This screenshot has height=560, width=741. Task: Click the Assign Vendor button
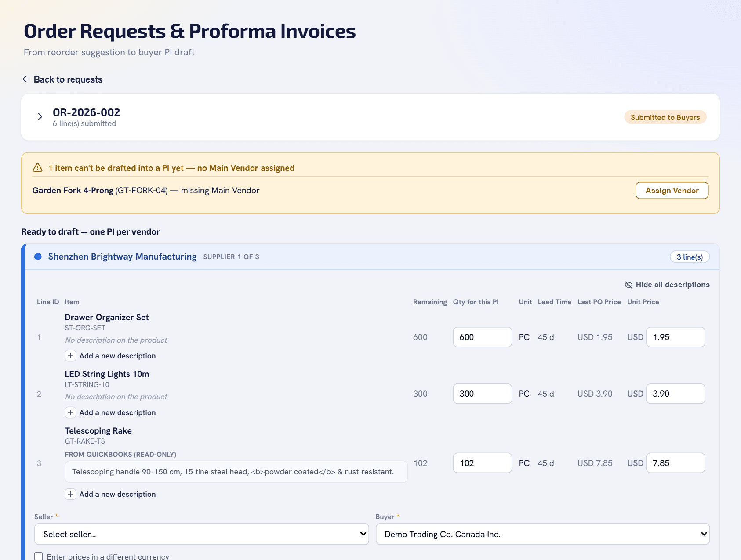coord(672,191)
